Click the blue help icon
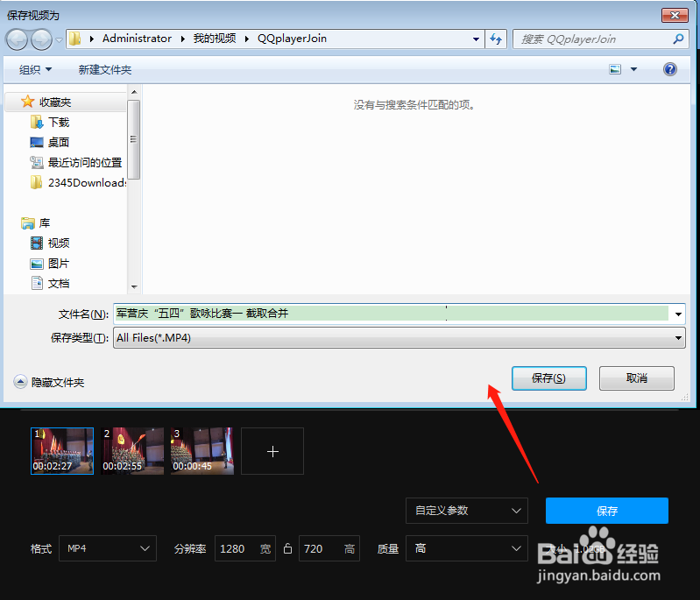 [669, 69]
